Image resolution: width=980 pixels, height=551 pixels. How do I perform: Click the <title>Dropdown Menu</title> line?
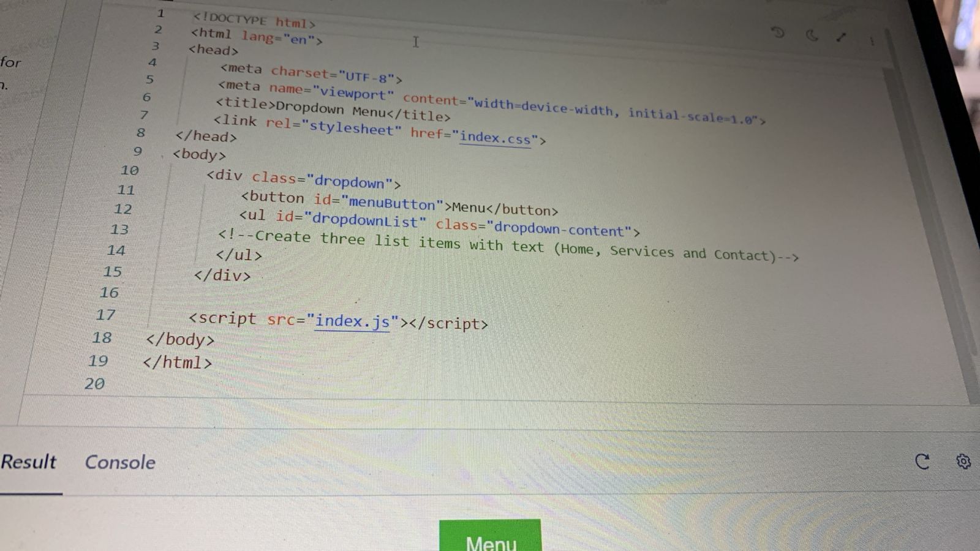point(333,109)
